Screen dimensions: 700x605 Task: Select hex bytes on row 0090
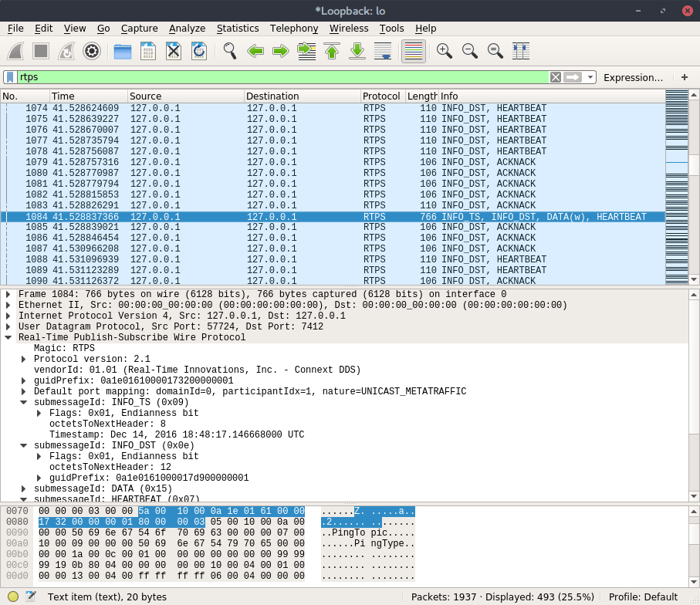pyautogui.click(x=171, y=532)
